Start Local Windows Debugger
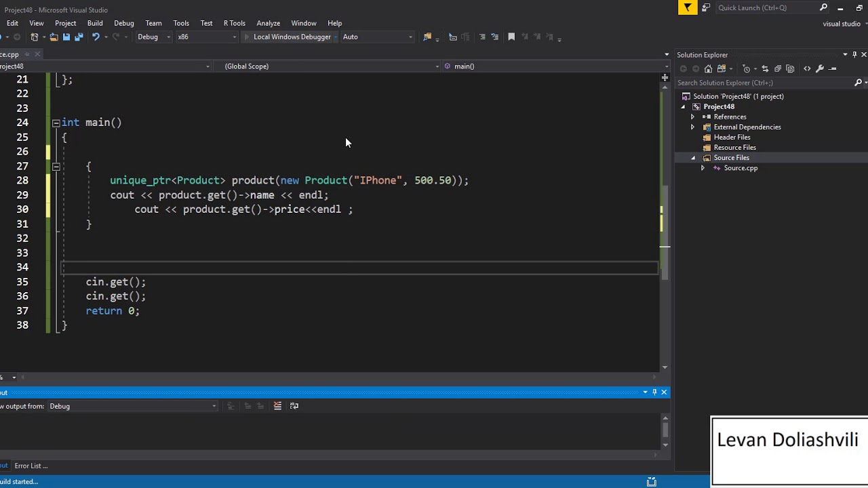The image size is (868, 488). [288, 37]
